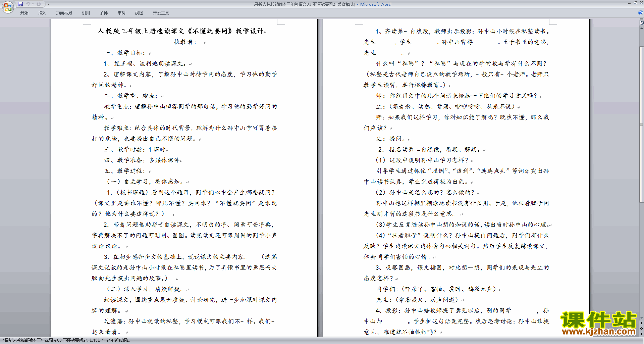Viewport: 644px width, 344px height.
Task: Click the heading 五、教学过程：
Action: pos(124,171)
